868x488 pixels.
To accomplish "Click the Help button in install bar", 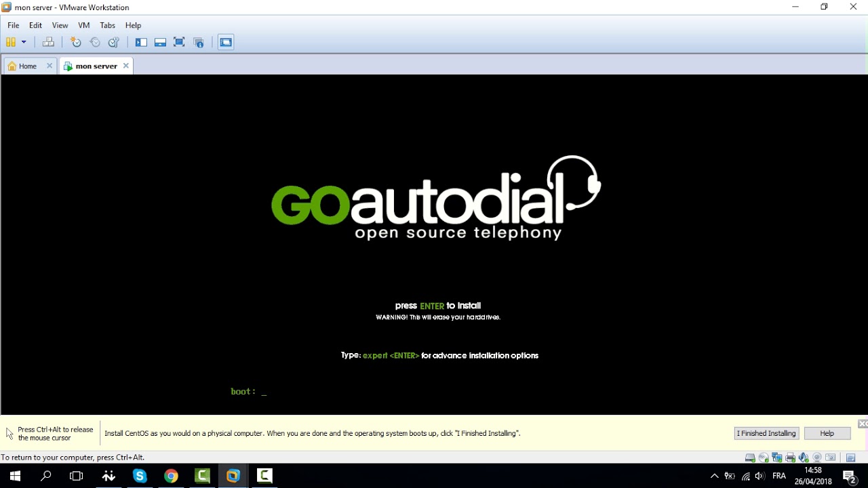I will tap(827, 433).
